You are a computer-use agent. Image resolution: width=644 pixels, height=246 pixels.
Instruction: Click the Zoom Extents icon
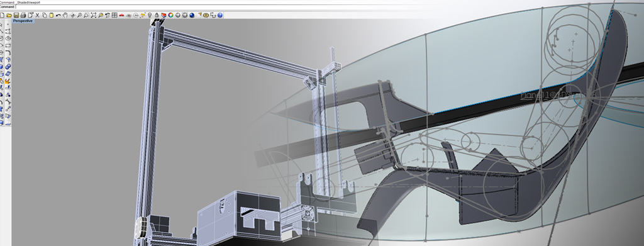93,15
